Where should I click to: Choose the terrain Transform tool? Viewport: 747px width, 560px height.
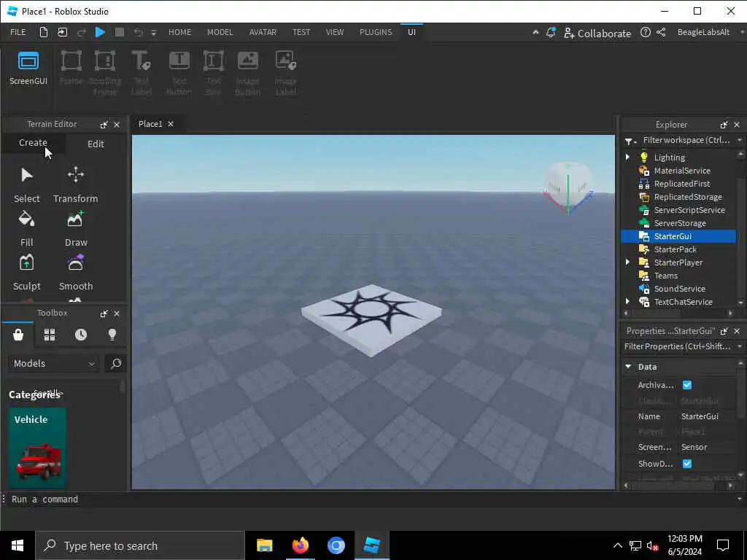click(76, 184)
